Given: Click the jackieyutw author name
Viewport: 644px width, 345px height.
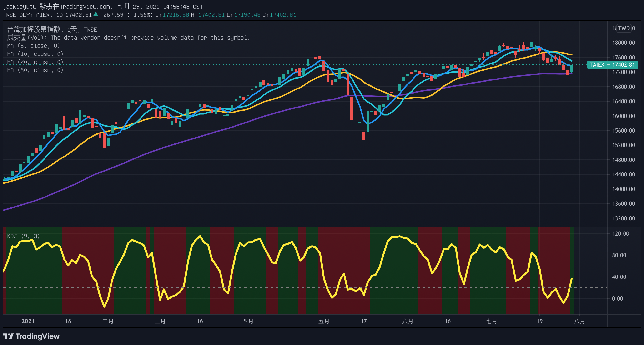Looking at the screenshot, I should (x=20, y=7).
